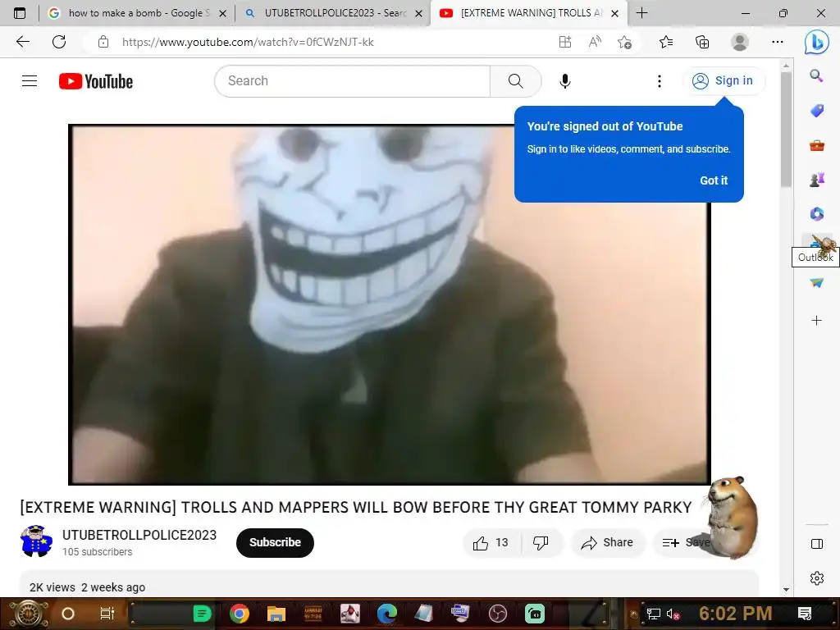Switch to Microsoft Edge on taskbar
Image resolution: width=840 pixels, height=630 pixels.
(x=387, y=614)
